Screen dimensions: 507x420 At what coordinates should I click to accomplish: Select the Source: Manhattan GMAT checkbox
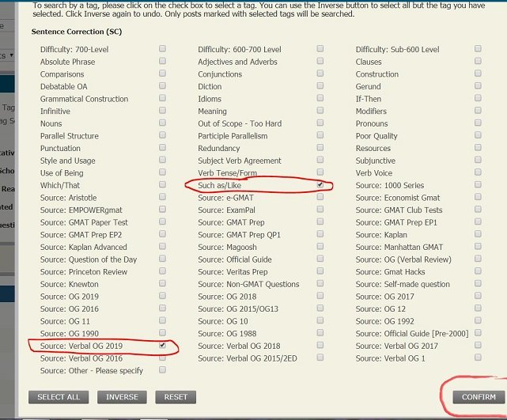478,246
